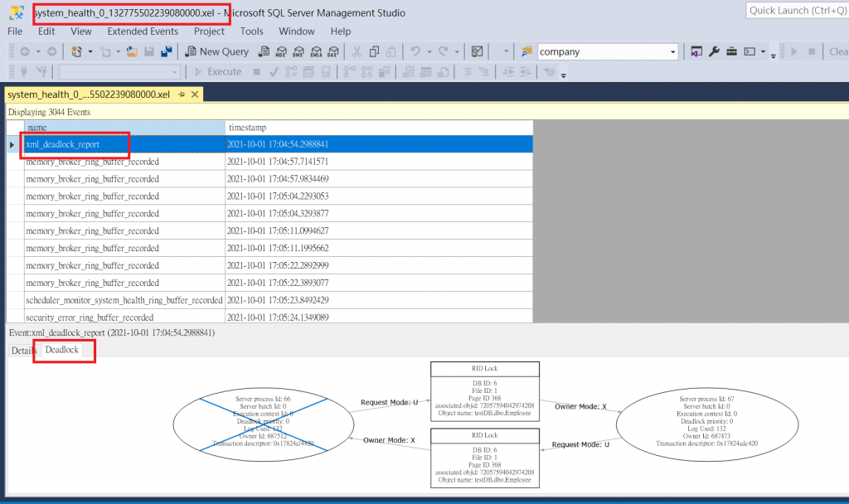Open the File menu
This screenshot has width=849, height=504.
(15, 31)
